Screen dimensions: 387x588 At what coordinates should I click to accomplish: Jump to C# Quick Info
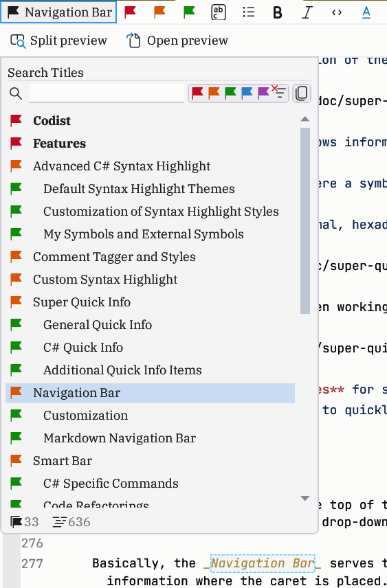pos(150,348)
